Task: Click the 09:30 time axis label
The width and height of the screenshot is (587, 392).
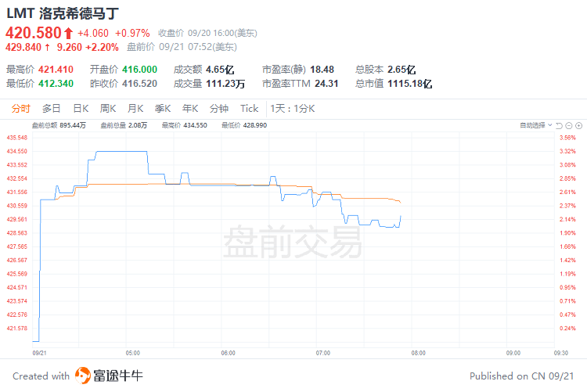Action: [561, 353]
